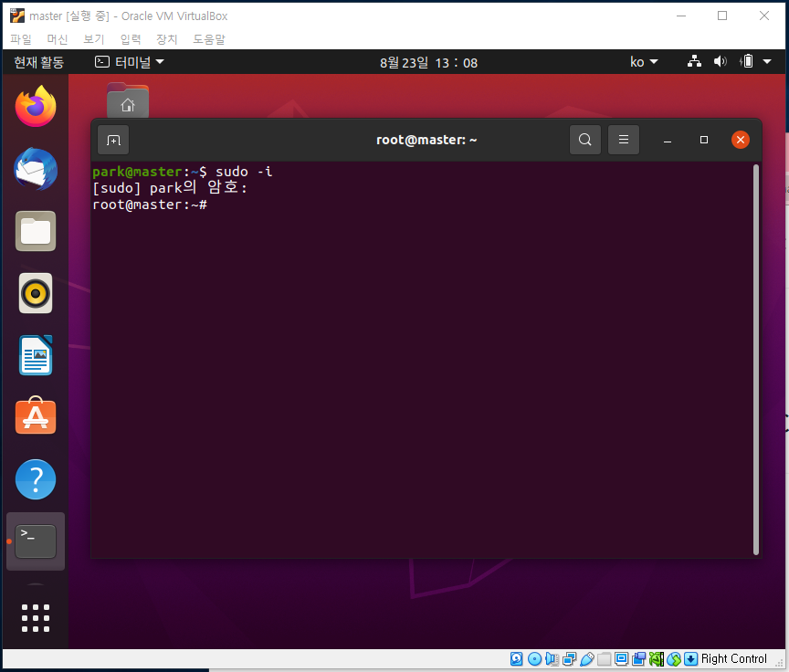Viewport: 789px width, 672px height.
Task: Click the 현재 활동 activities button
Action: coord(38,62)
